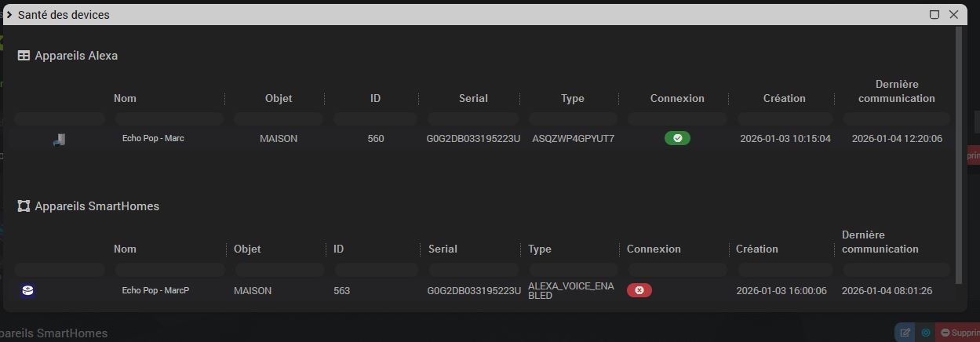The width and height of the screenshot is (980, 342).
Task: Click the Appareils SmartHomes section icon
Action: tap(24, 206)
